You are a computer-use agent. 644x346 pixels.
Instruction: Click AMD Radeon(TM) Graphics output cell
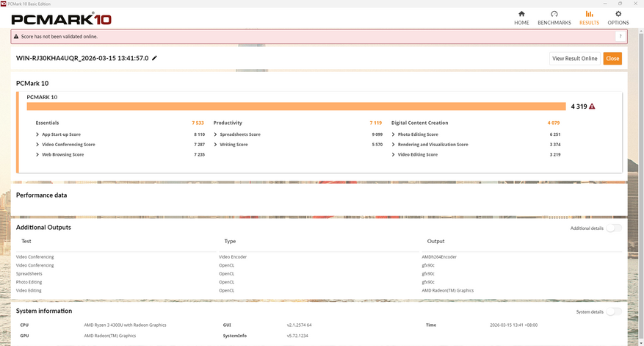pos(447,290)
